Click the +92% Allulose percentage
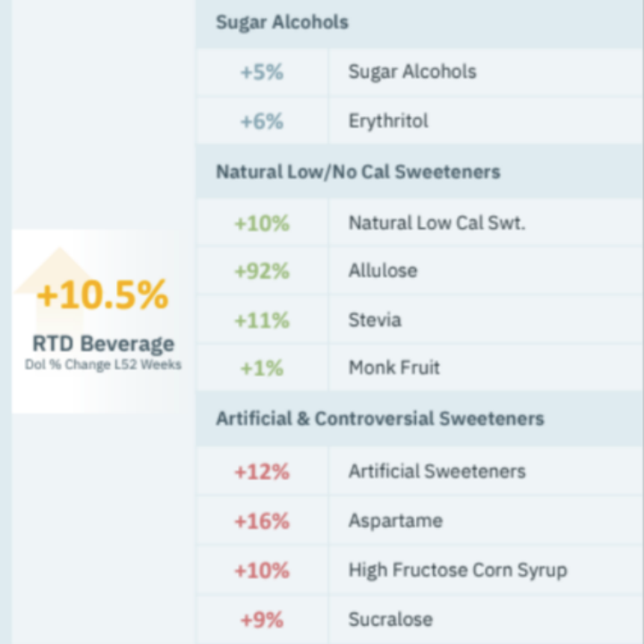The width and height of the screenshot is (644, 644). pyautogui.click(x=261, y=271)
